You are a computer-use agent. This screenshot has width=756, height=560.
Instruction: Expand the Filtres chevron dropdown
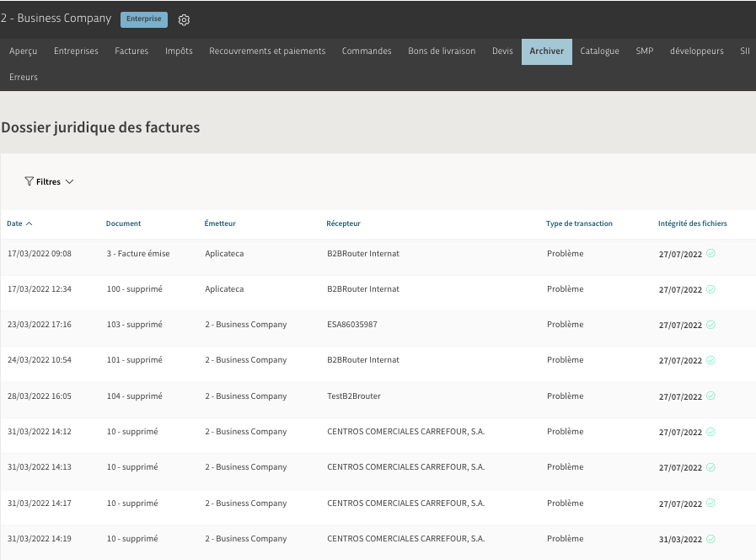(x=70, y=181)
